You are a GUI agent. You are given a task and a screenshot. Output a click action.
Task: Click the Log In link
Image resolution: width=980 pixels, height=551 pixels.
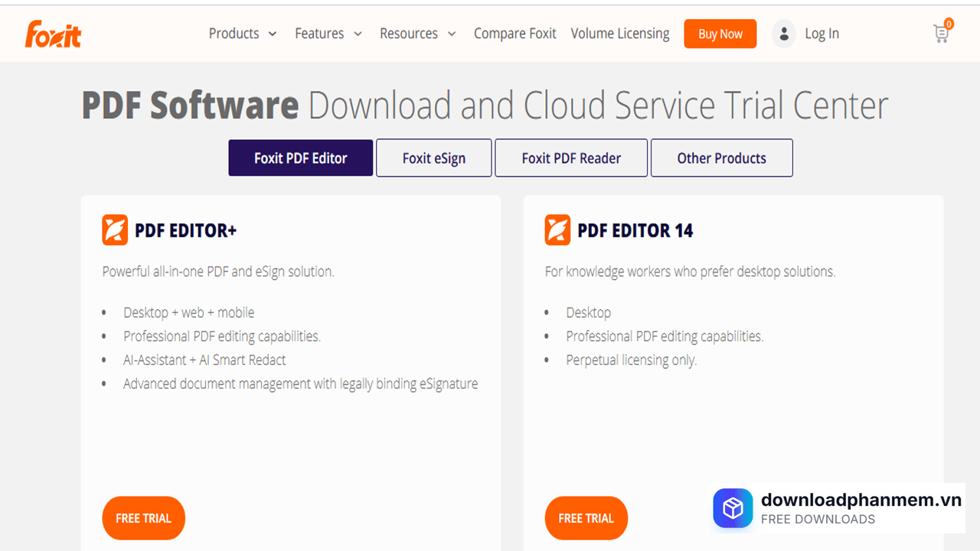pos(822,34)
